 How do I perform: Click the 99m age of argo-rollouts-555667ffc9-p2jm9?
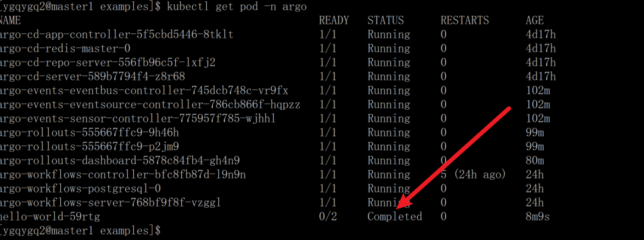coord(535,147)
